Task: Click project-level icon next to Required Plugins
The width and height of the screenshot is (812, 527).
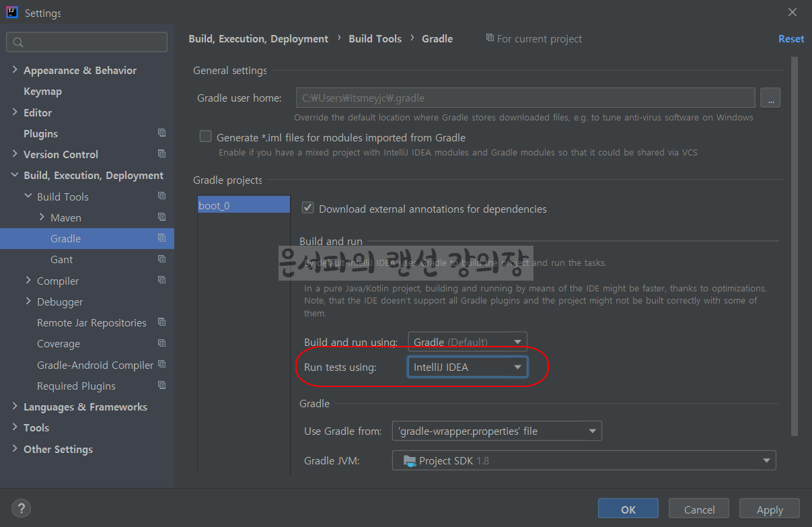Action: tap(161, 385)
